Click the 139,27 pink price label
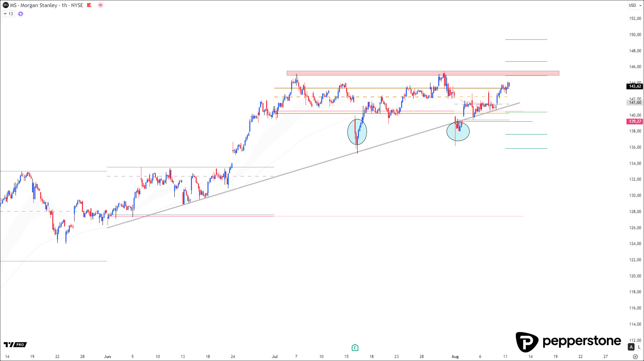644x361 pixels. click(635, 121)
